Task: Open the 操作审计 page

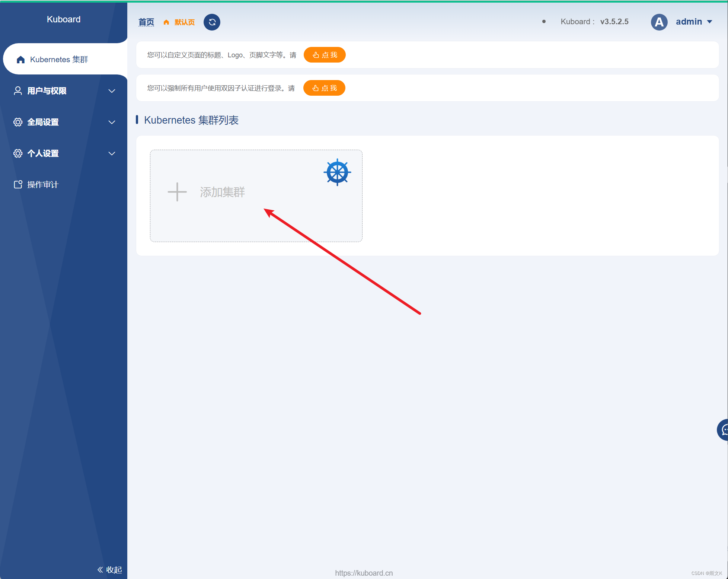Action: 64,185
